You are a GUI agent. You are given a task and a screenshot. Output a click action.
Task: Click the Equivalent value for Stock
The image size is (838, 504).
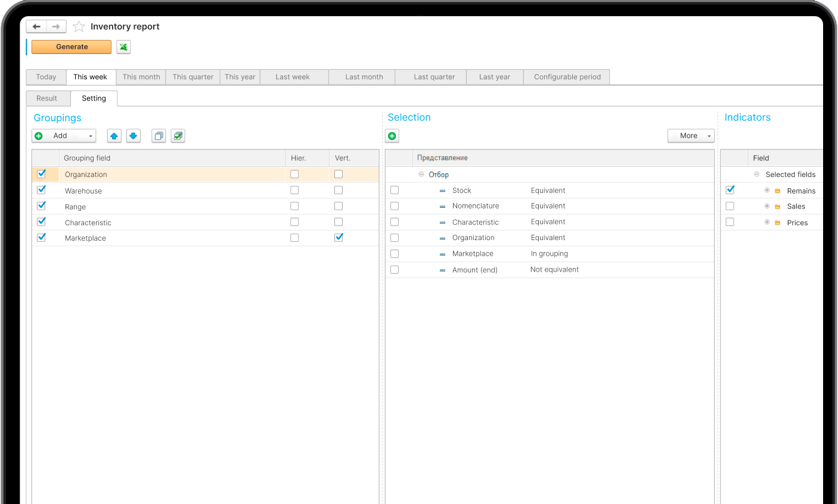point(548,191)
